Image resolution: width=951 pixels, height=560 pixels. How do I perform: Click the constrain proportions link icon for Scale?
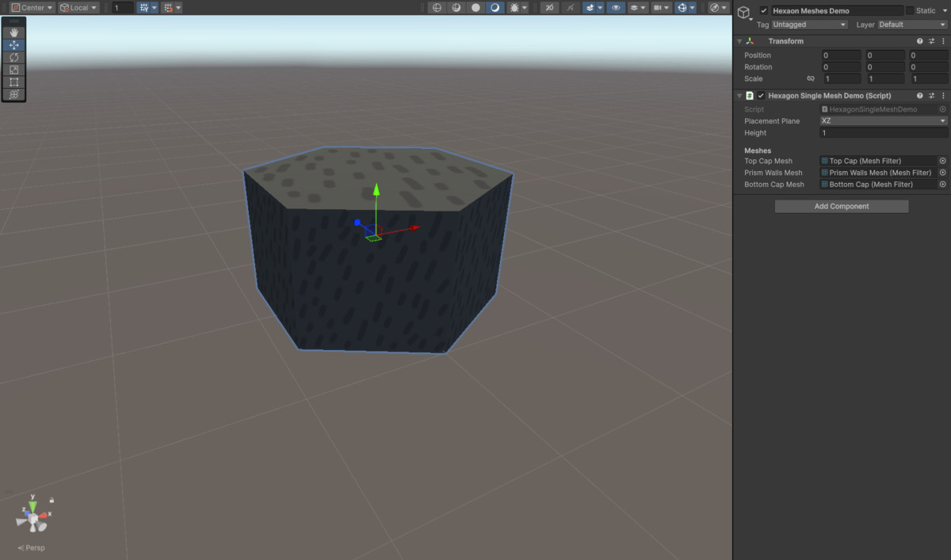(810, 78)
